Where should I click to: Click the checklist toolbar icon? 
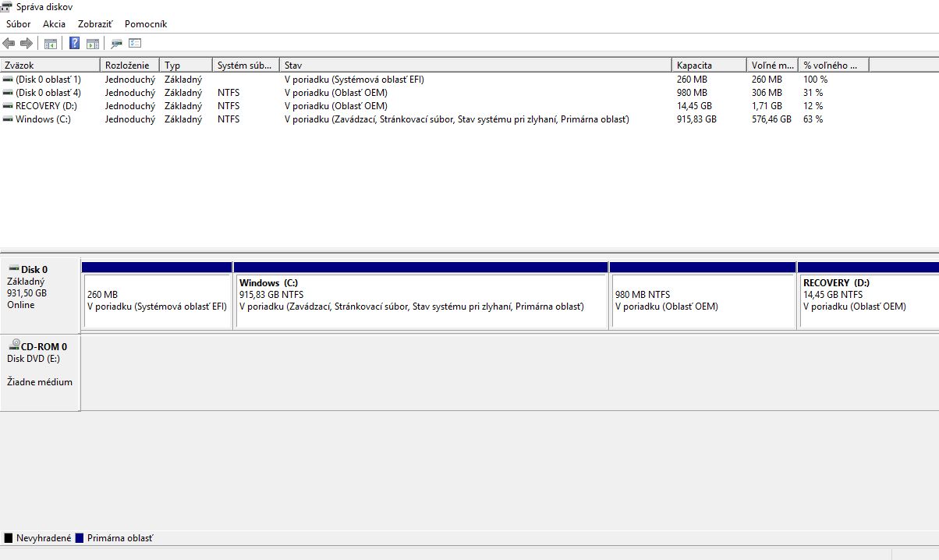[135, 44]
